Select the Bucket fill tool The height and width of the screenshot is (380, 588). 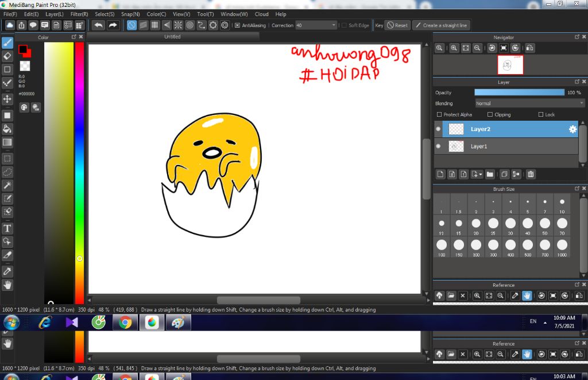[7, 128]
